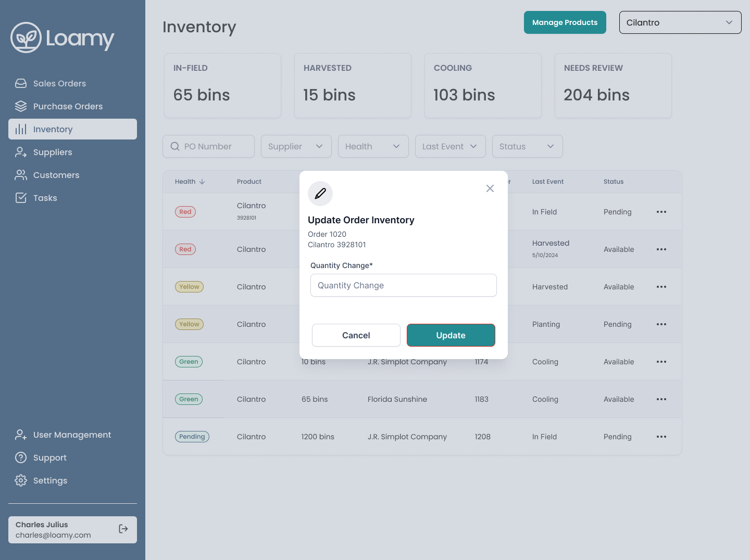The image size is (750, 560).
Task: Click the Pending health badge
Action: 192,437
